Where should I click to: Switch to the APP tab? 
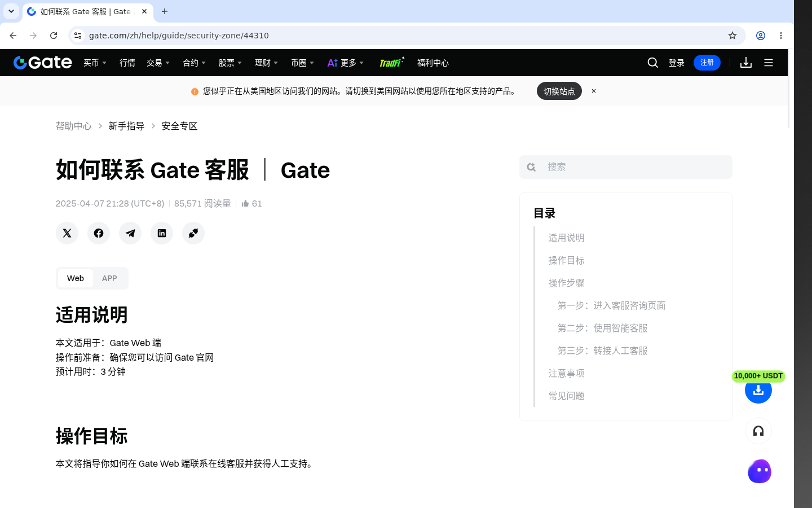(x=109, y=278)
